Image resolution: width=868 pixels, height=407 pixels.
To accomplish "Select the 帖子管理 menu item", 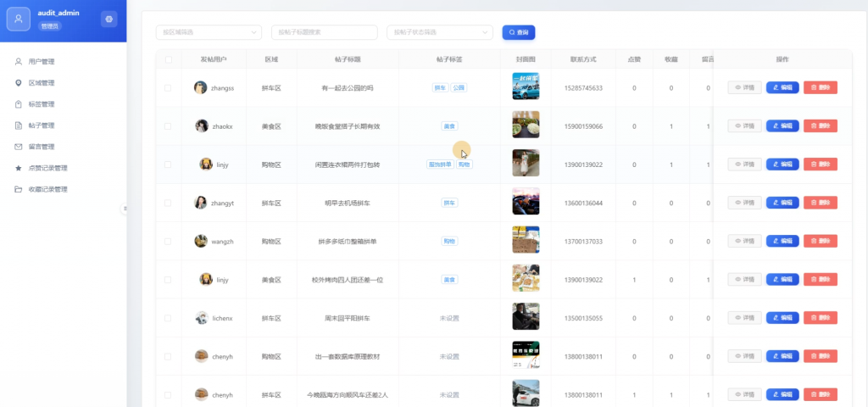I will tap(42, 125).
